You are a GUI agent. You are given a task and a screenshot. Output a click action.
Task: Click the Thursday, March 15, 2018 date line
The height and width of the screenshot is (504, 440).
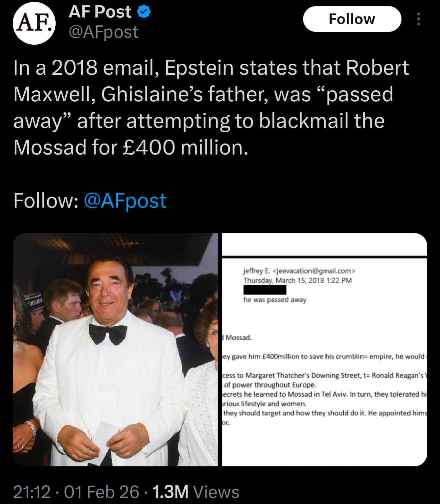[x=297, y=280]
